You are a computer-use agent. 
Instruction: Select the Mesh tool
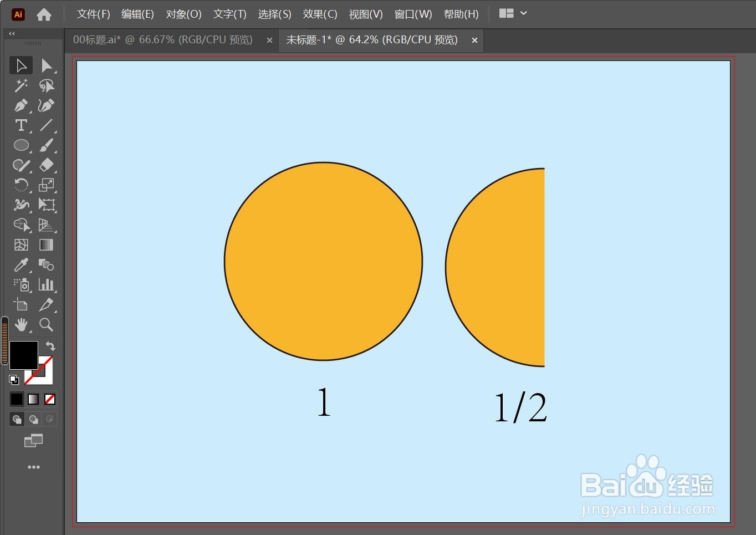tap(21, 245)
